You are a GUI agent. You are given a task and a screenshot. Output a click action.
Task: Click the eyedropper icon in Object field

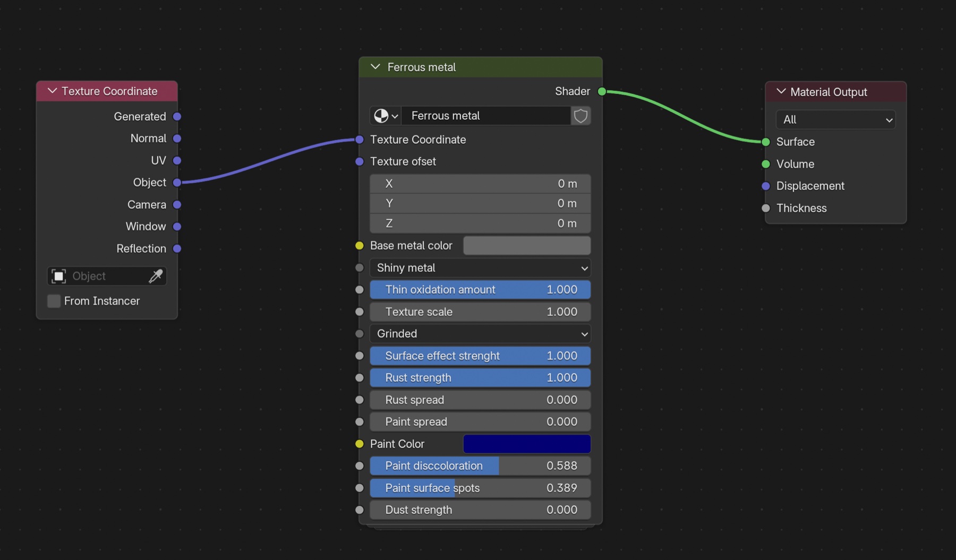pyautogui.click(x=156, y=276)
